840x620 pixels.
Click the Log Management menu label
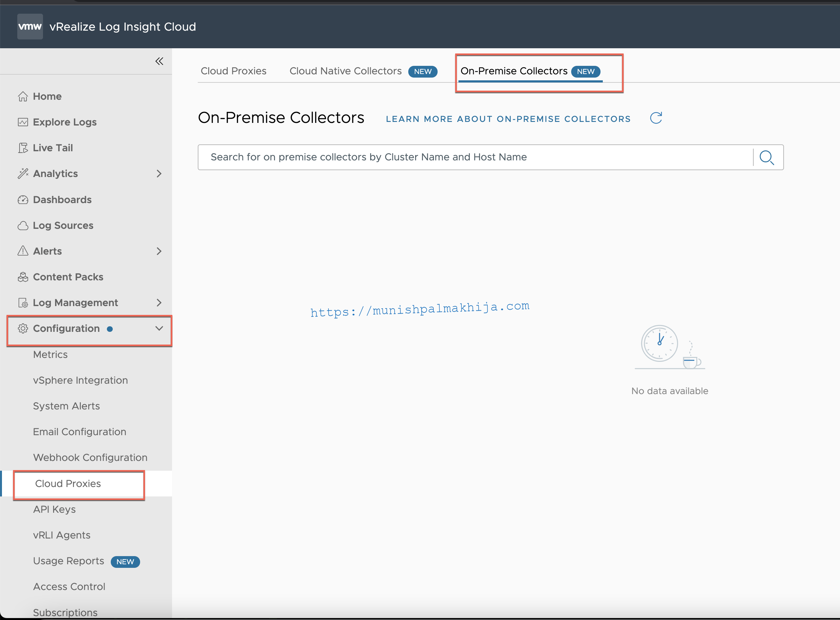tap(75, 303)
